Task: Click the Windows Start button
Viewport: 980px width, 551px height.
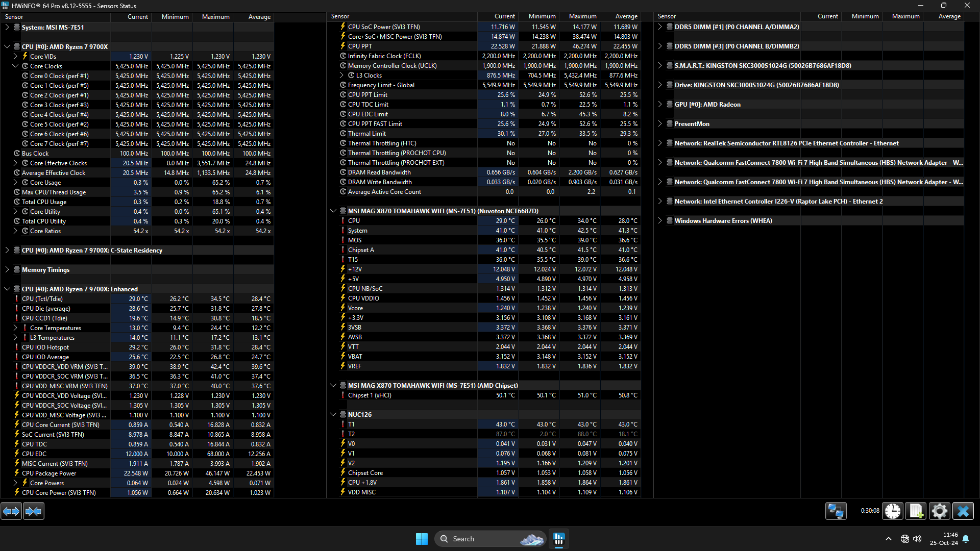Action: [422, 539]
